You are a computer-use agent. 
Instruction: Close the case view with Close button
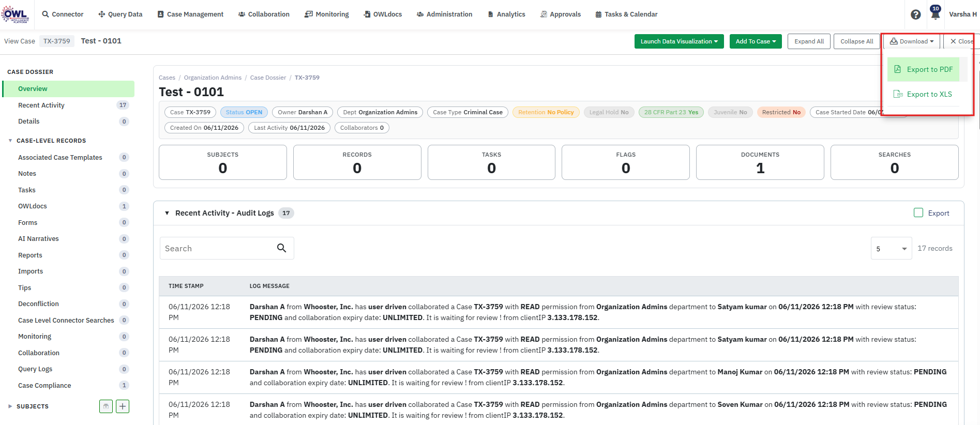click(x=961, y=41)
